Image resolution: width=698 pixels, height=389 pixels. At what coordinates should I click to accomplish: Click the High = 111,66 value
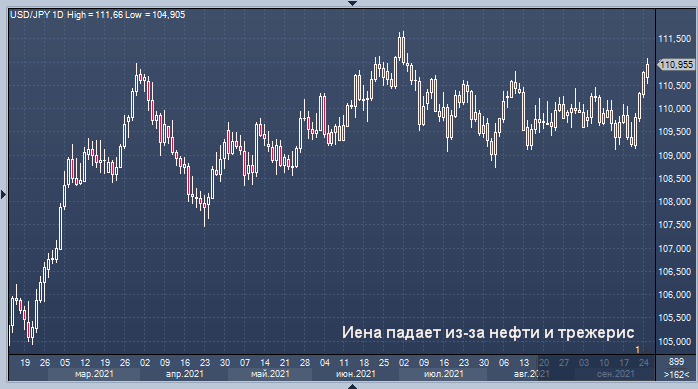(95, 15)
